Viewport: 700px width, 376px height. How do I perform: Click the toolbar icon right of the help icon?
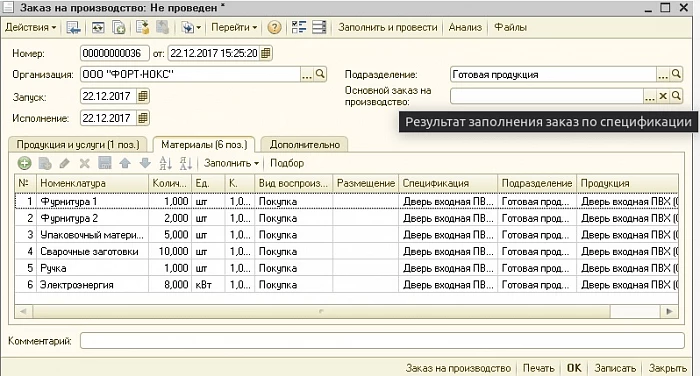click(x=299, y=28)
